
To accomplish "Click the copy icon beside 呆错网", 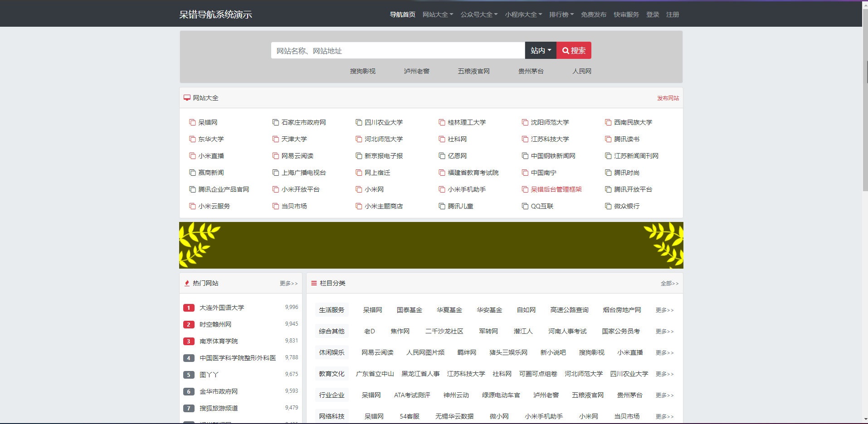I will coord(192,122).
